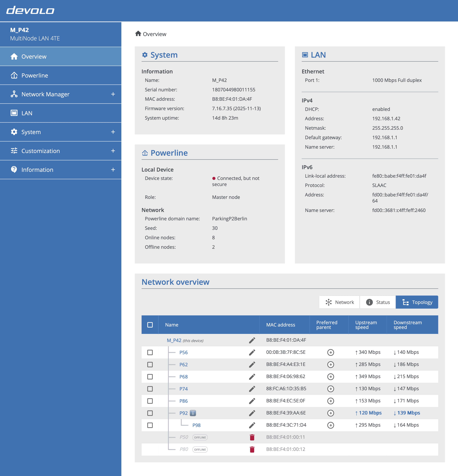Delete offline node P80

[252, 450]
